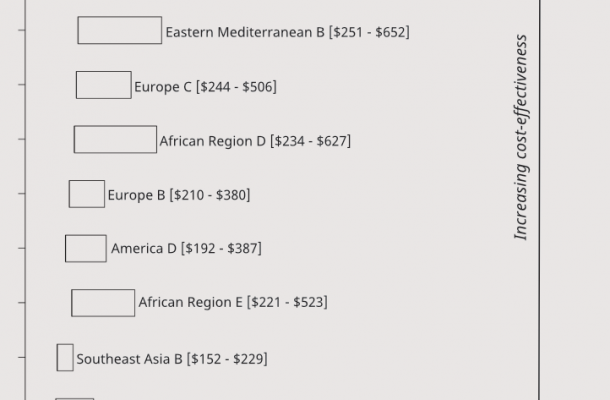This screenshot has height=400, width=610.
Task: Click the axis tick beside Europe B
Action: (x=22, y=193)
